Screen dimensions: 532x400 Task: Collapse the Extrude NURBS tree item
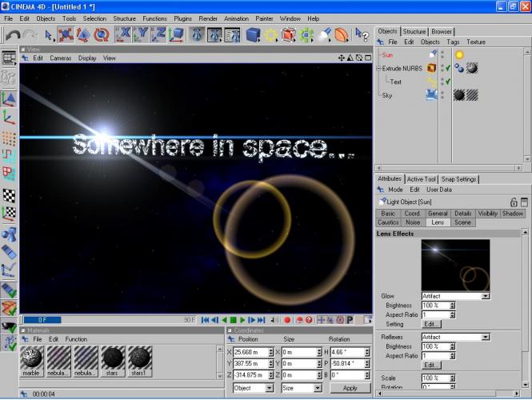click(379, 68)
